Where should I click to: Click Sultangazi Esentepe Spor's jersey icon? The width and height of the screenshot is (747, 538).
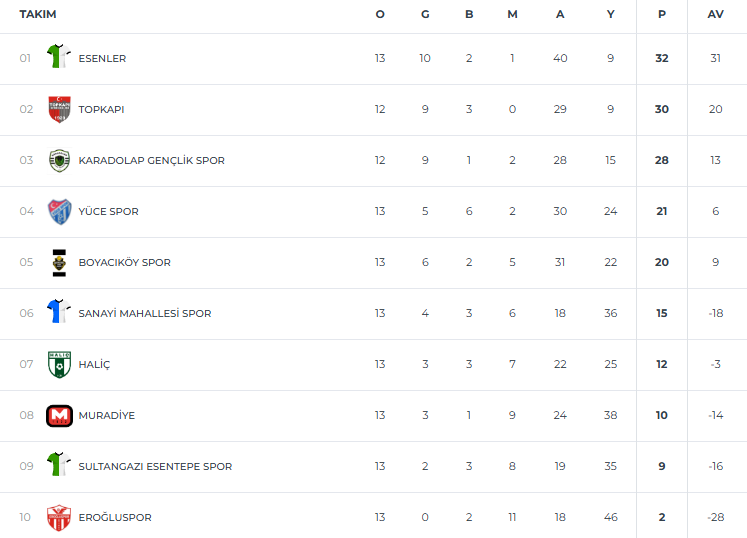click(x=59, y=466)
